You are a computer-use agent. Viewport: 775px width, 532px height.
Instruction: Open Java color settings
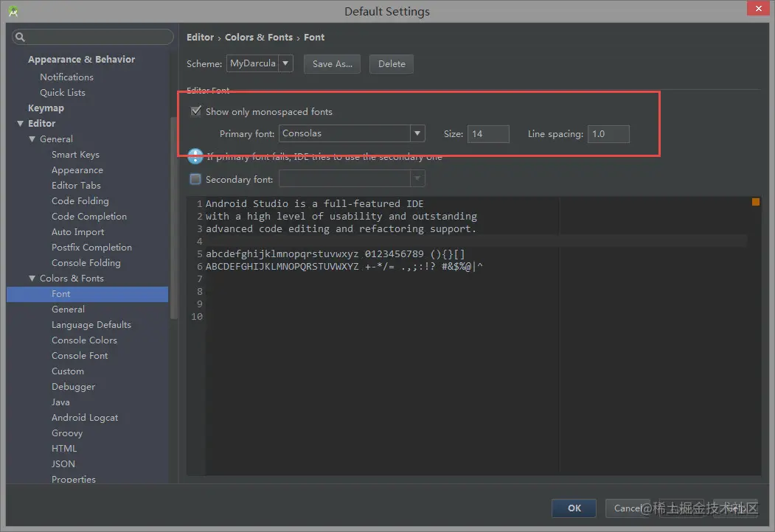pyautogui.click(x=60, y=402)
